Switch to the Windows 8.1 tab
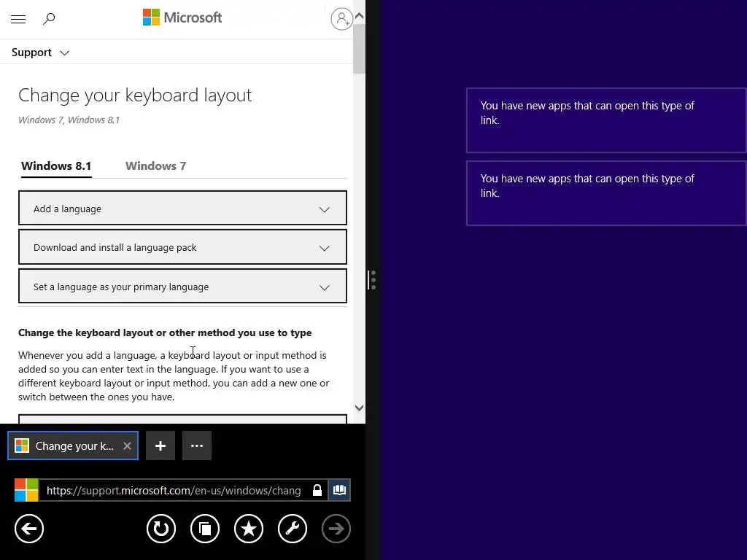Viewport: 747px width, 560px height. click(x=56, y=166)
